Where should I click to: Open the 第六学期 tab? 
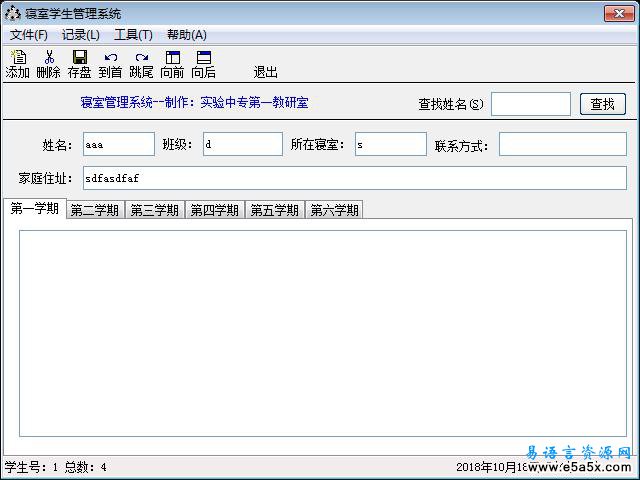(x=335, y=210)
